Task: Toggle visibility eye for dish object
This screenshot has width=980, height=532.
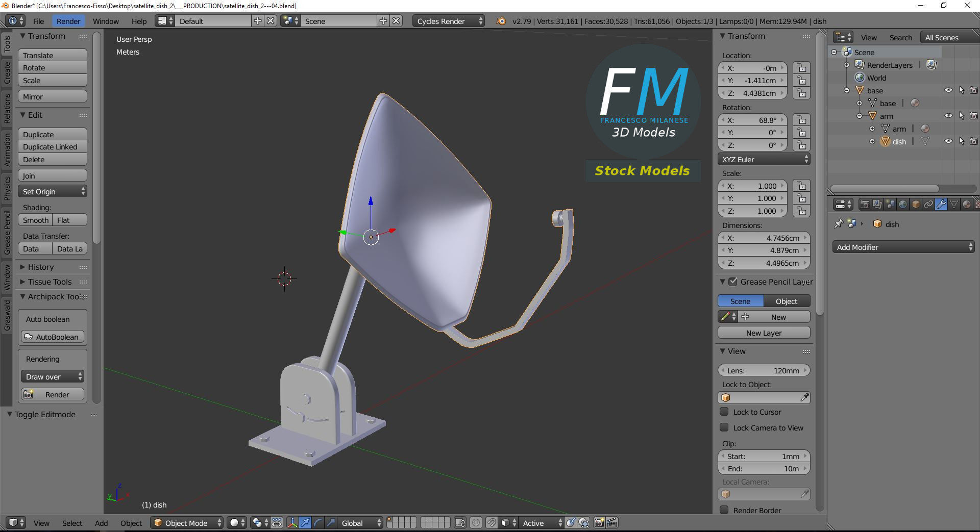Action: click(948, 141)
